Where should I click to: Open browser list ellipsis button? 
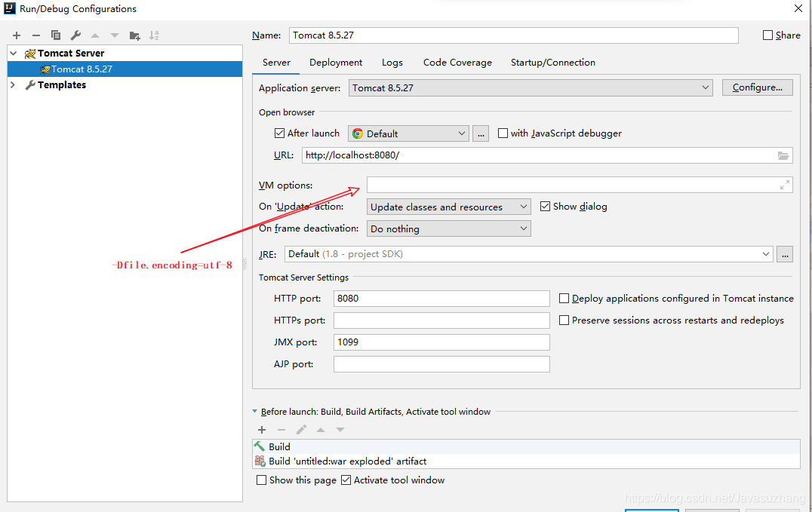[481, 133]
